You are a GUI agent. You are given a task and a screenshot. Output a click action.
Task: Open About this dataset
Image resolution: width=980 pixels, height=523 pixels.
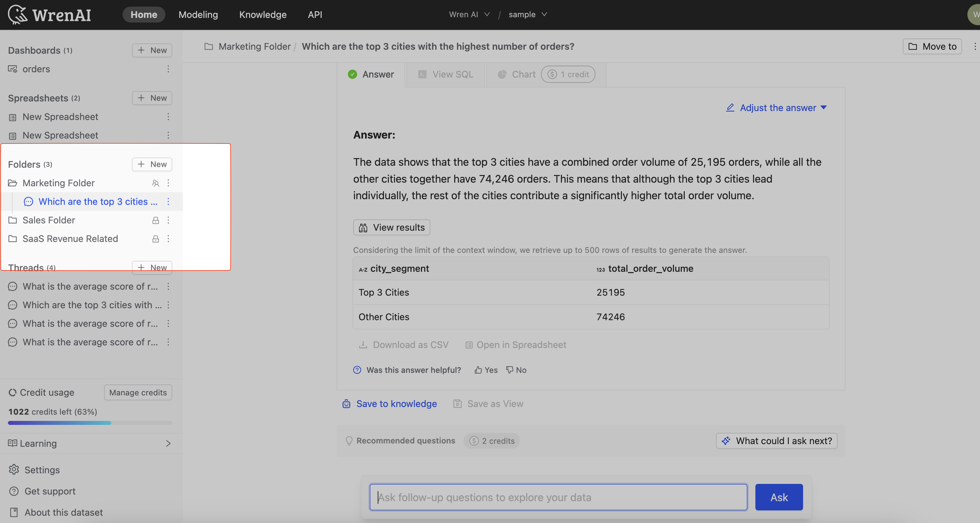(56, 513)
